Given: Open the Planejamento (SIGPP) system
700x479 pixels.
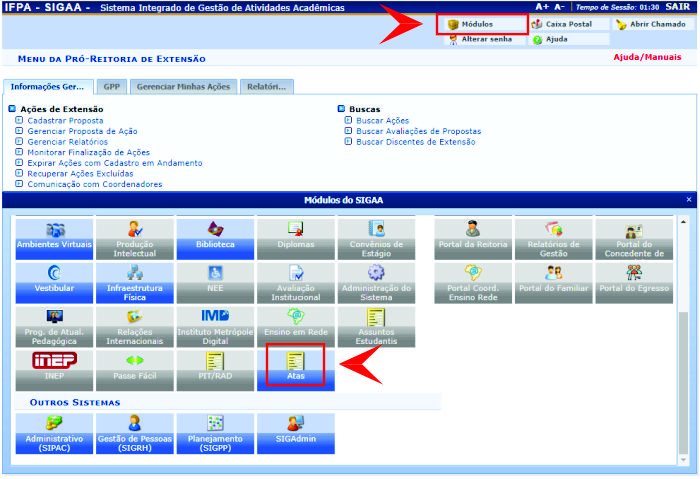Looking at the screenshot, I should pyautogui.click(x=215, y=433).
